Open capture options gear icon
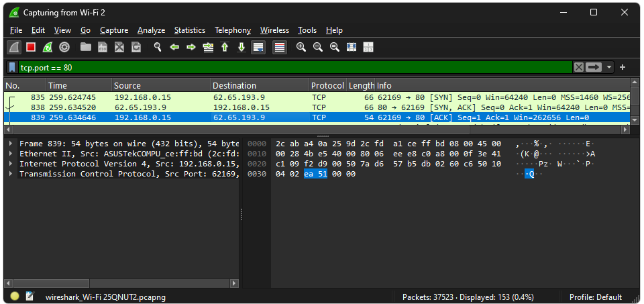Viewport: 644px width, 304px height. pos(64,47)
